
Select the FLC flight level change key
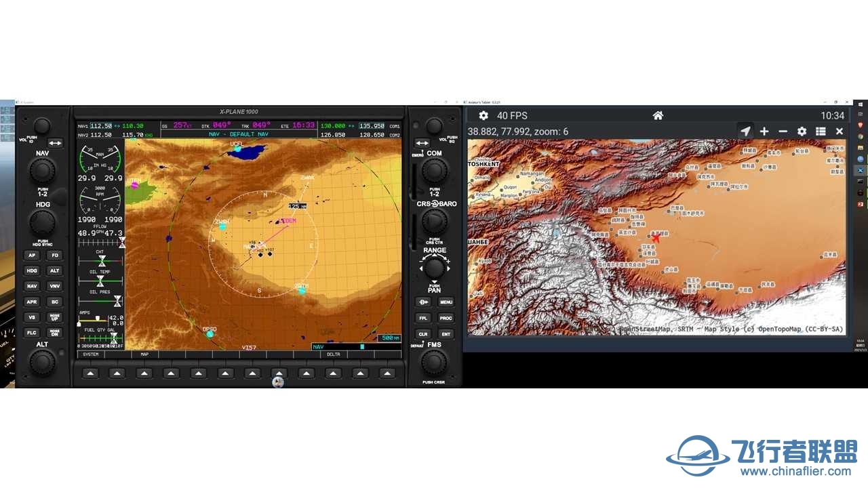pos(32,333)
